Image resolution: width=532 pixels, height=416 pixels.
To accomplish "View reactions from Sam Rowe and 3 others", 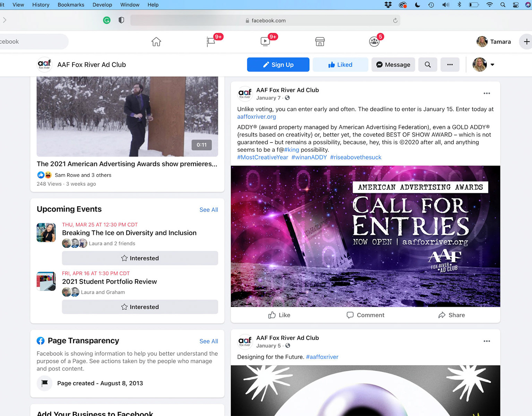I will 83,175.
